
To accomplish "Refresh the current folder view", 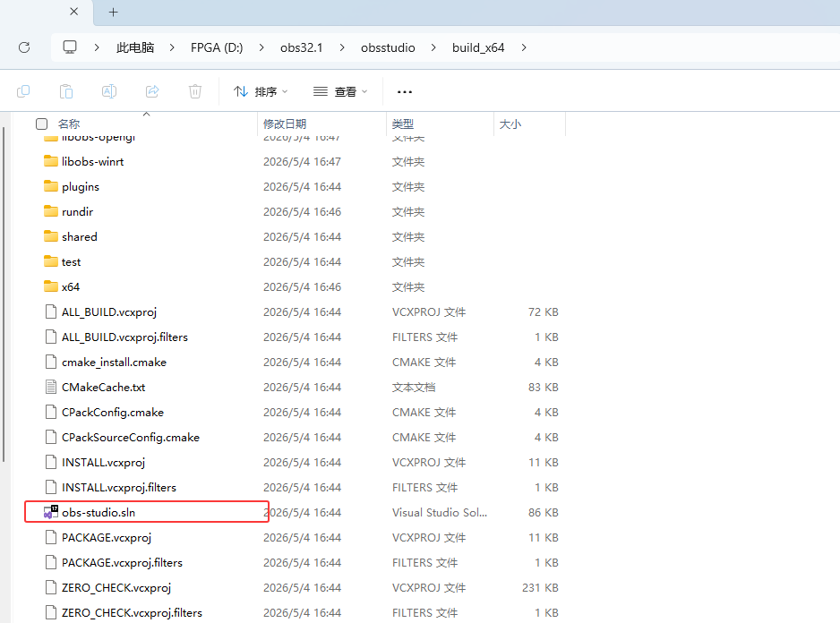I will click(x=24, y=47).
